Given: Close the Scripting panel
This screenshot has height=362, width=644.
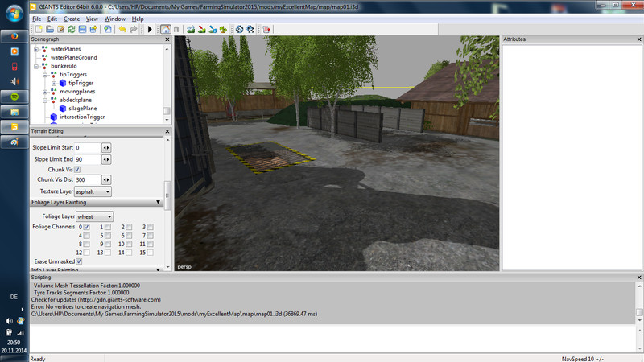Looking at the screenshot, I should [639, 278].
